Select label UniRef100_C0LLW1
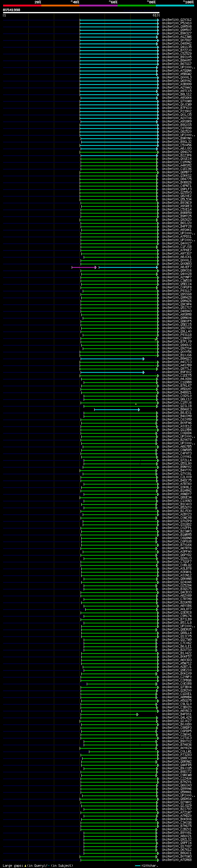The image size is (197, 868). pyautogui.click(x=176, y=751)
